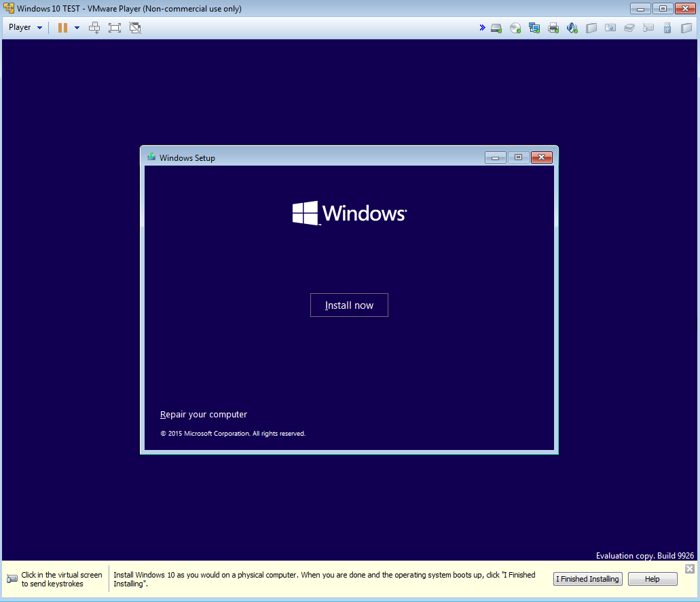Click the USB flash drive device icon
This screenshot has width=700, height=602.
coord(667,28)
